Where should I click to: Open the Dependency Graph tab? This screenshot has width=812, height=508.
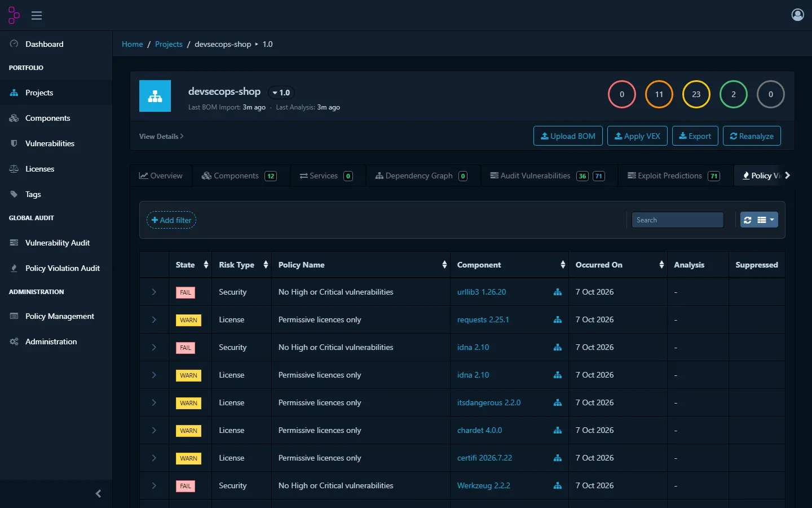pos(422,176)
